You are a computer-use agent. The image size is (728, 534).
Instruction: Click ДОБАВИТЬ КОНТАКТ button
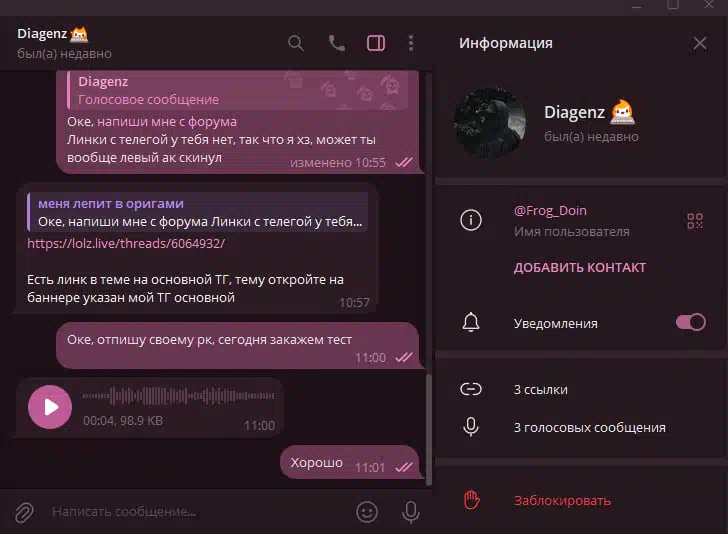coord(579,267)
